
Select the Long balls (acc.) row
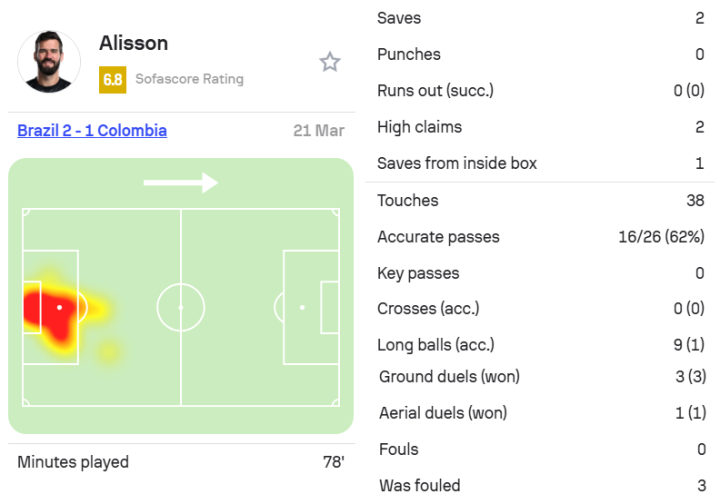(x=540, y=345)
